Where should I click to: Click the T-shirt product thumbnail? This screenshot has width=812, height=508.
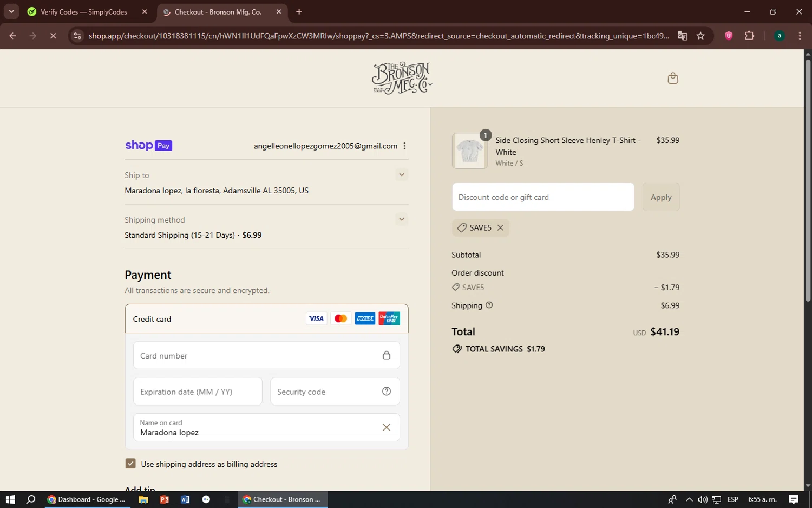[469, 151]
